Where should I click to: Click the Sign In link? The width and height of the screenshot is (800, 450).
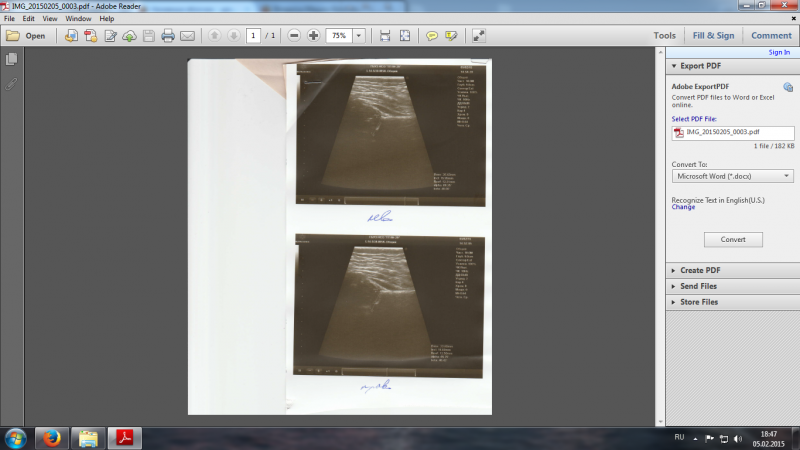click(779, 52)
